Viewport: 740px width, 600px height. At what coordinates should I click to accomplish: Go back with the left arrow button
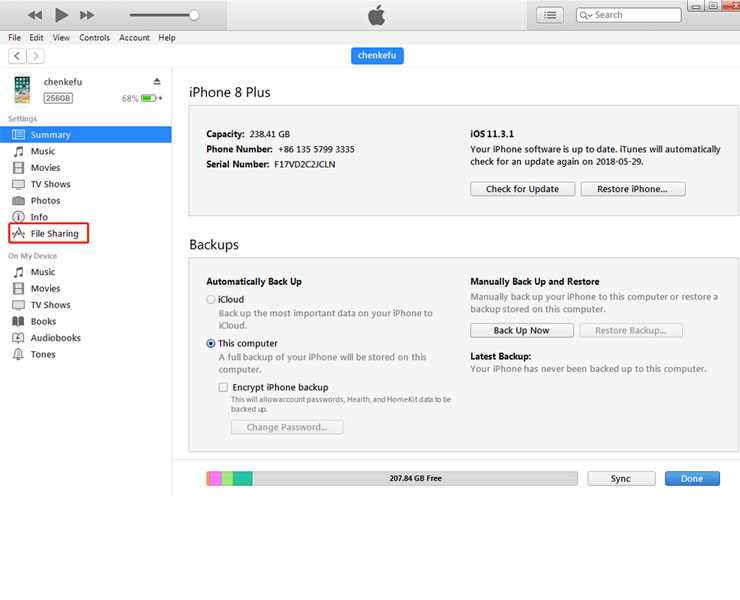[17, 56]
